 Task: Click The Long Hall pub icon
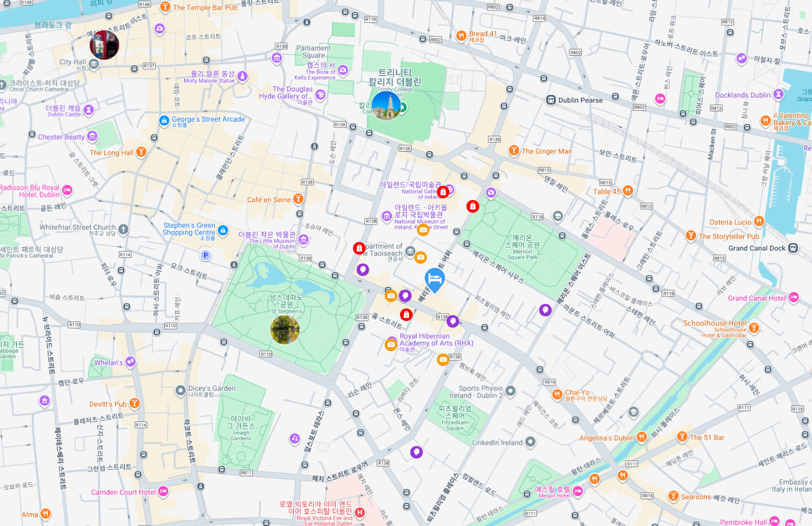(141, 152)
